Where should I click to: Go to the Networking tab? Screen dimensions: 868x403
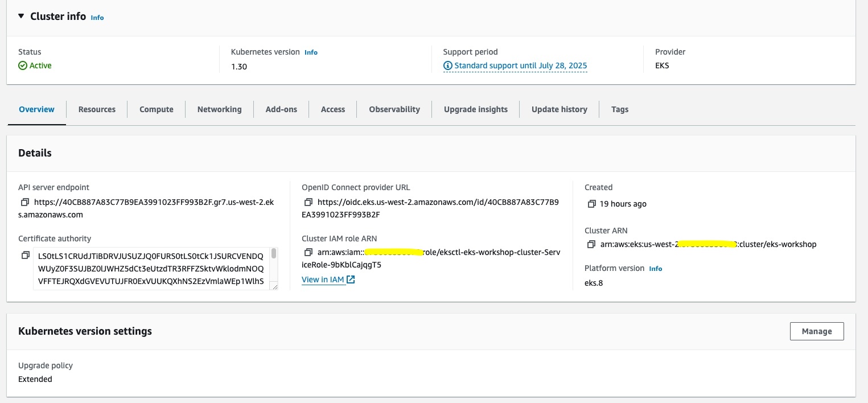(219, 109)
